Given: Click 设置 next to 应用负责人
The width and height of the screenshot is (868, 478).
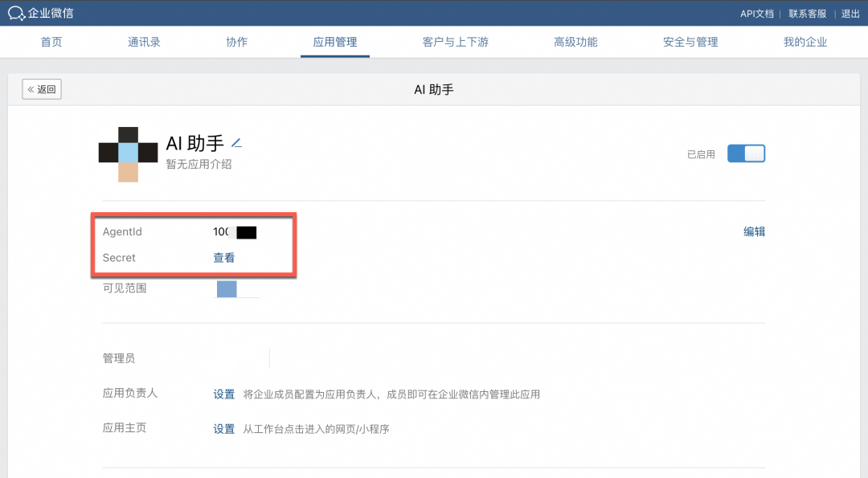Looking at the screenshot, I should point(224,394).
